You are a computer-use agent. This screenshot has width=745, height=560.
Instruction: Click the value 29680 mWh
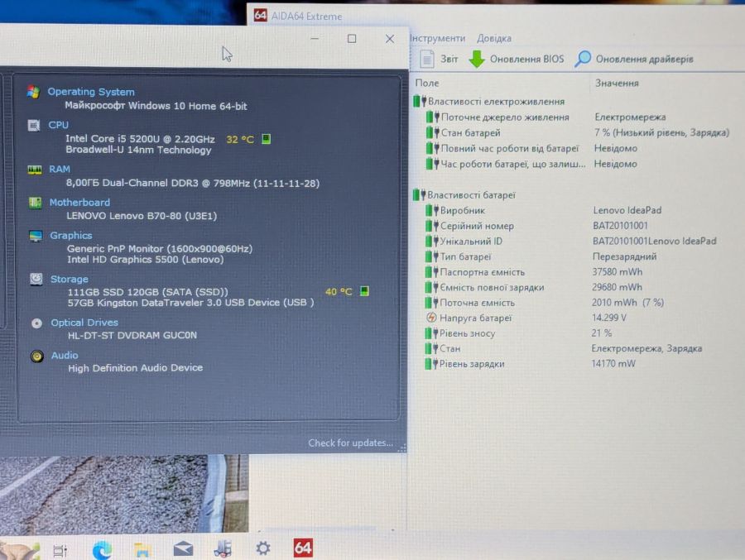(x=617, y=287)
